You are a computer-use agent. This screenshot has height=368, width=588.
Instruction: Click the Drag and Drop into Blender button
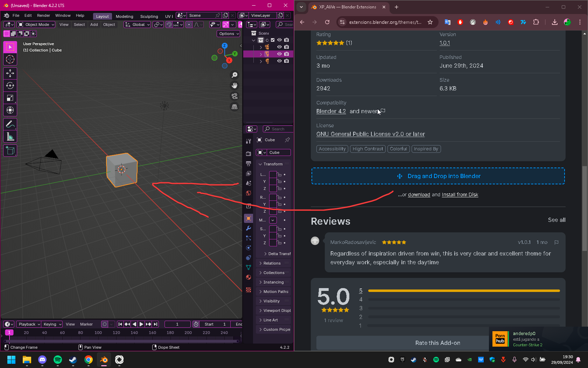[x=438, y=176]
